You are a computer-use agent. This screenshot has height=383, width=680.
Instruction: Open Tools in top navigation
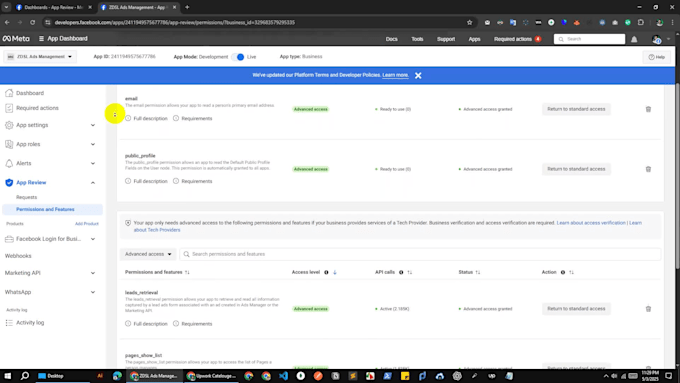417,39
